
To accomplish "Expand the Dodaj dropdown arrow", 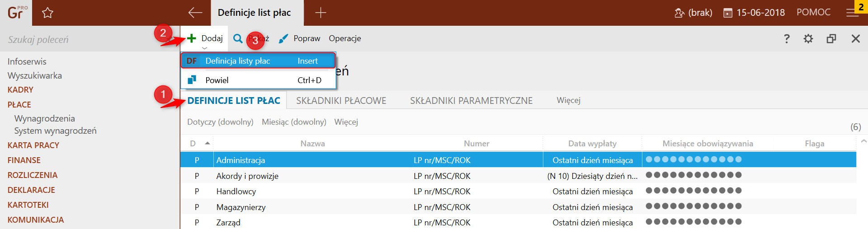I will pyautogui.click(x=205, y=48).
